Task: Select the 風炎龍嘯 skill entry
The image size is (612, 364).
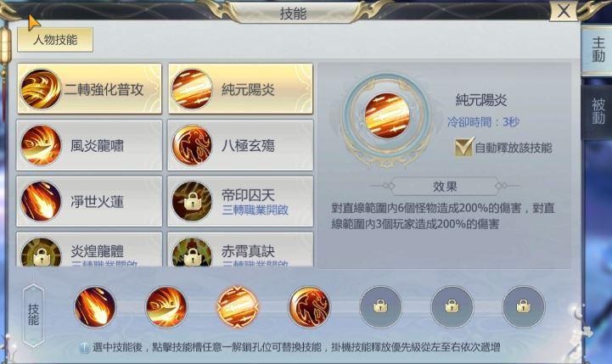Action: (89, 145)
